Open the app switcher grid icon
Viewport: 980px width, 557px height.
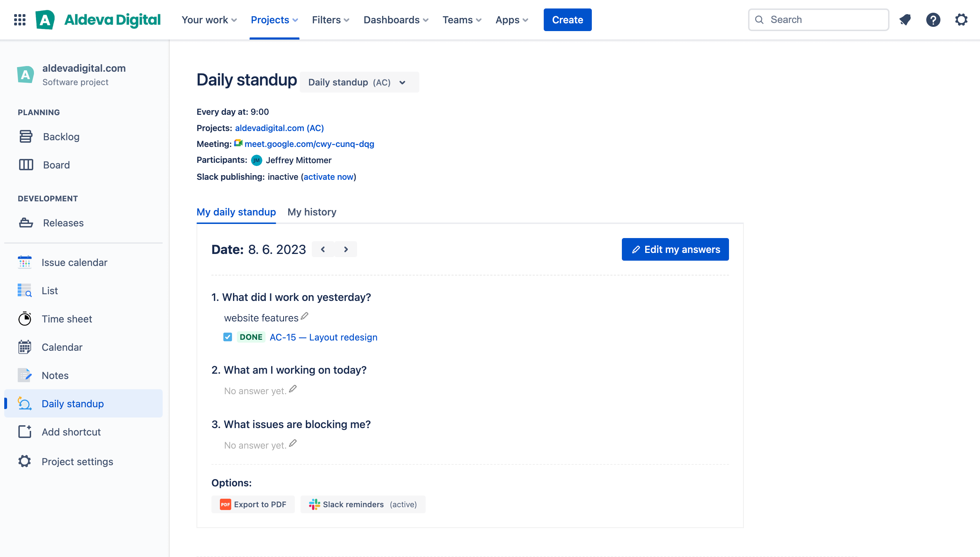(x=19, y=19)
